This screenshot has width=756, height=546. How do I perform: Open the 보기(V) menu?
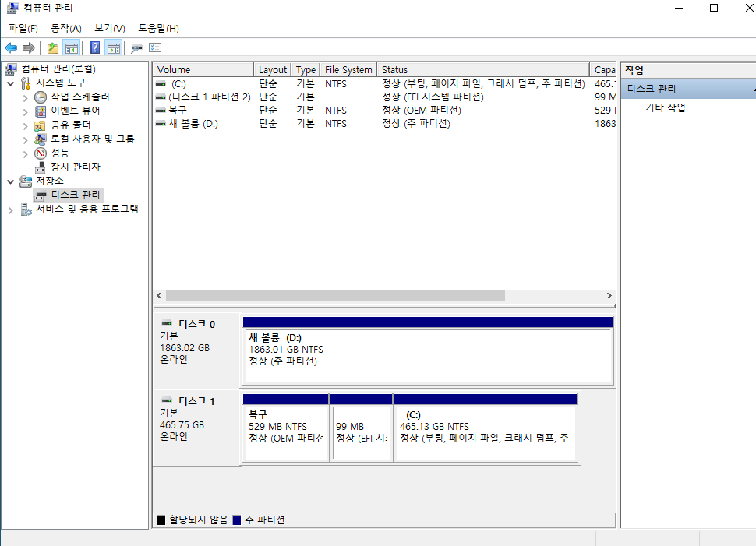tap(110, 29)
